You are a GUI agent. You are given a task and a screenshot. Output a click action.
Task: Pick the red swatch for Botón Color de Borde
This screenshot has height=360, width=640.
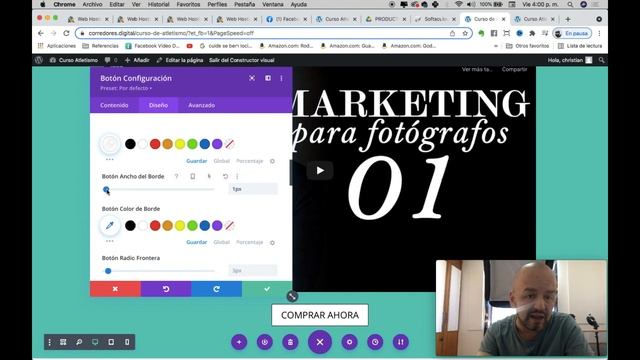[155, 225]
